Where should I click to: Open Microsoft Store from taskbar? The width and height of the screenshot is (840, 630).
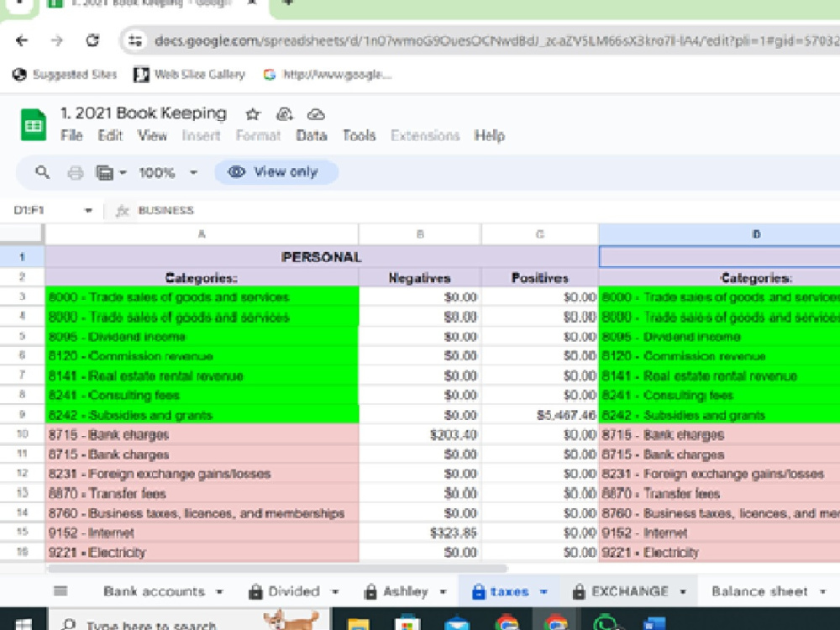[407, 623]
